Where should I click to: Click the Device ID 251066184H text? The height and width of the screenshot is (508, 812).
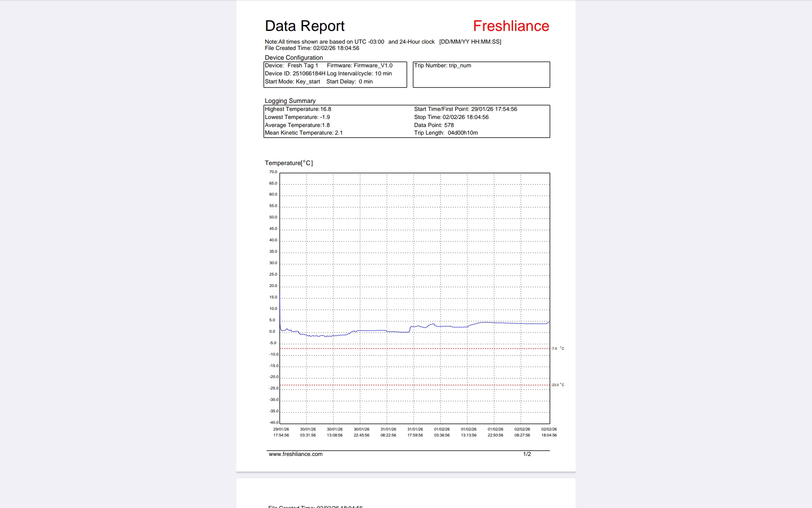point(295,74)
